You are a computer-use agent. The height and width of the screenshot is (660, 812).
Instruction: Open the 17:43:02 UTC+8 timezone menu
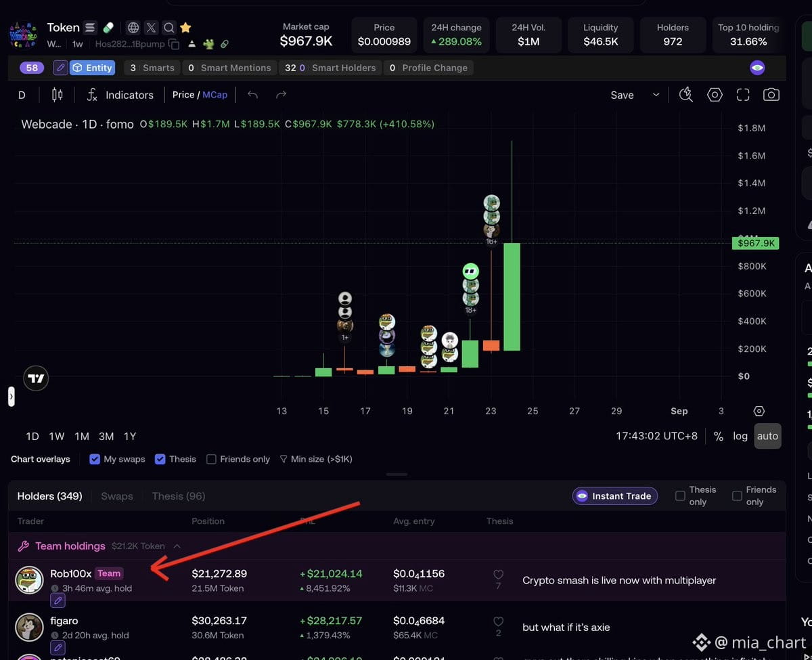(656, 436)
